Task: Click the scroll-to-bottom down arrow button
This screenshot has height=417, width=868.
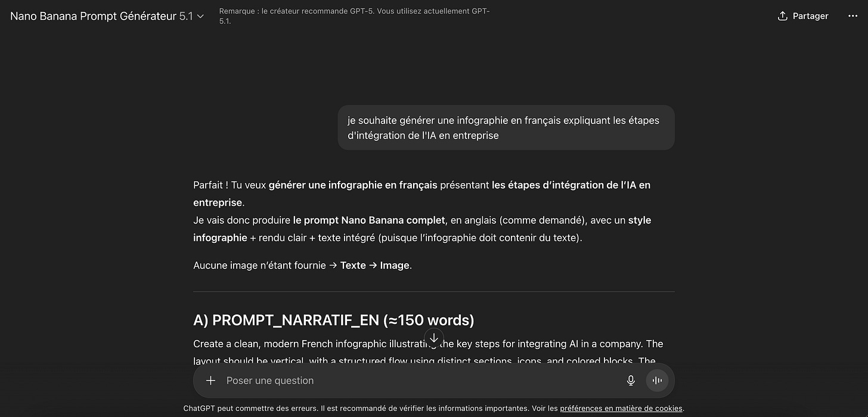Action: 434,338
